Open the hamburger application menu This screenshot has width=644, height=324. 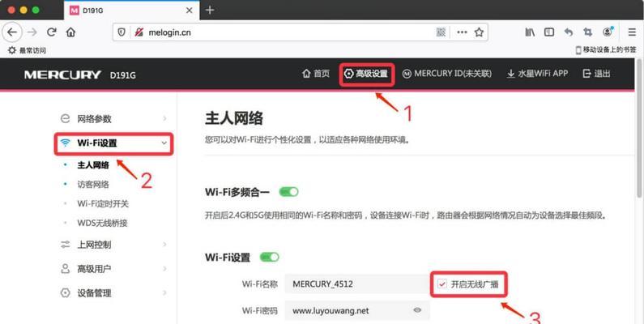click(632, 32)
